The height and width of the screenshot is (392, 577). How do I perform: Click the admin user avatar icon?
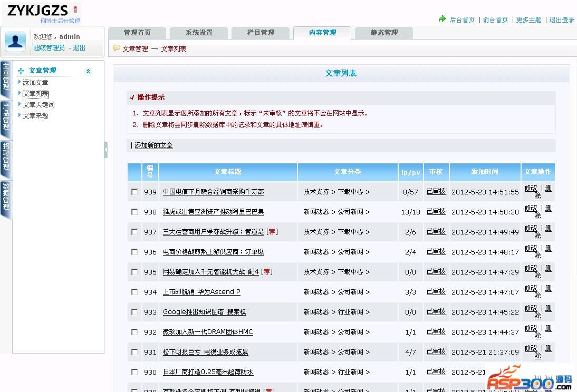pos(15,41)
